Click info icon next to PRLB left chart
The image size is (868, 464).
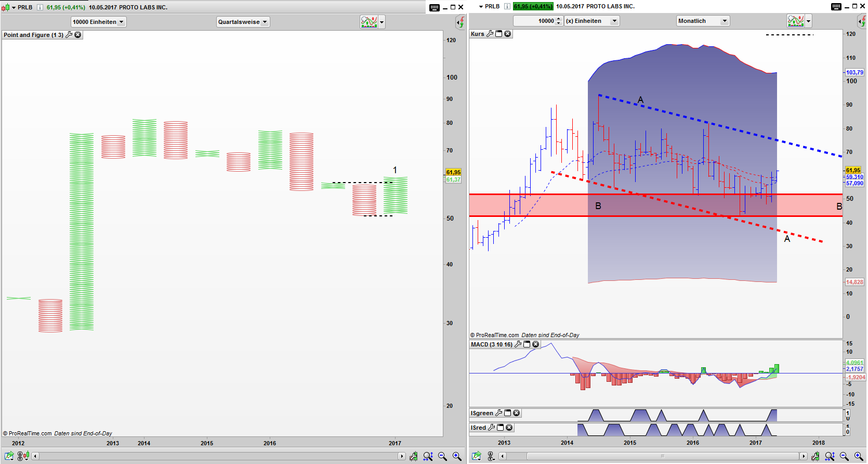coord(40,7)
